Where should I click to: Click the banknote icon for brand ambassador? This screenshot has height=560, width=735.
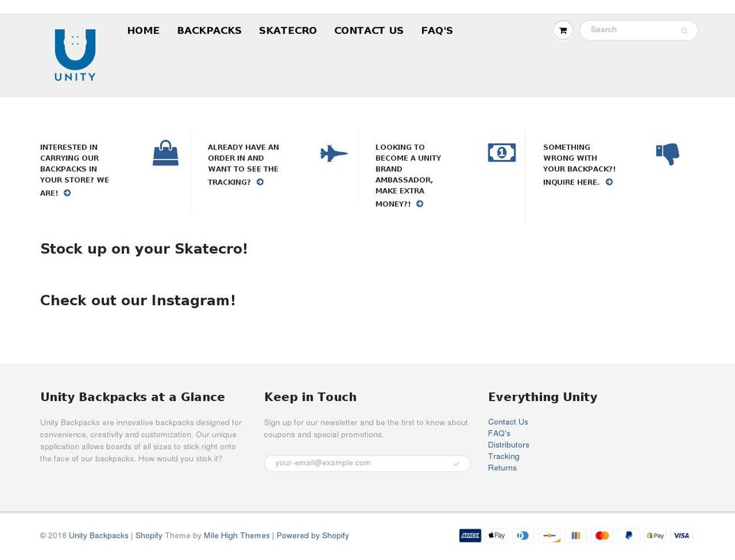tap(501, 152)
